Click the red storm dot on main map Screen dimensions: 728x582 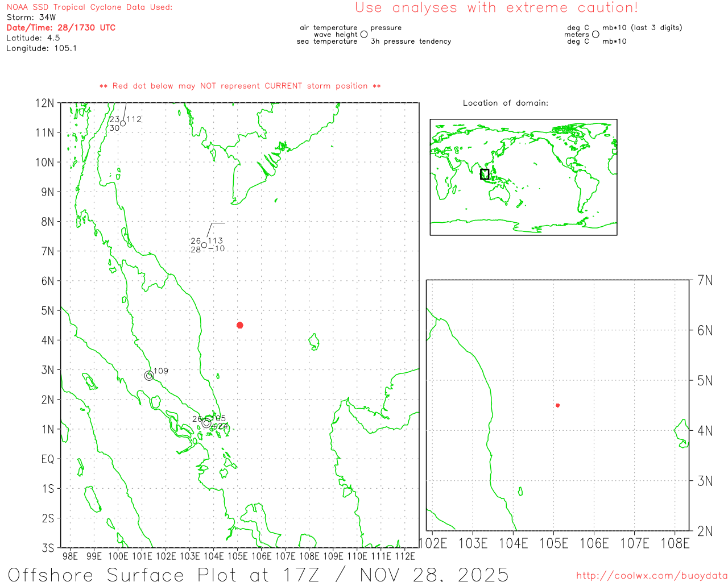pyautogui.click(x=240, y=325)
